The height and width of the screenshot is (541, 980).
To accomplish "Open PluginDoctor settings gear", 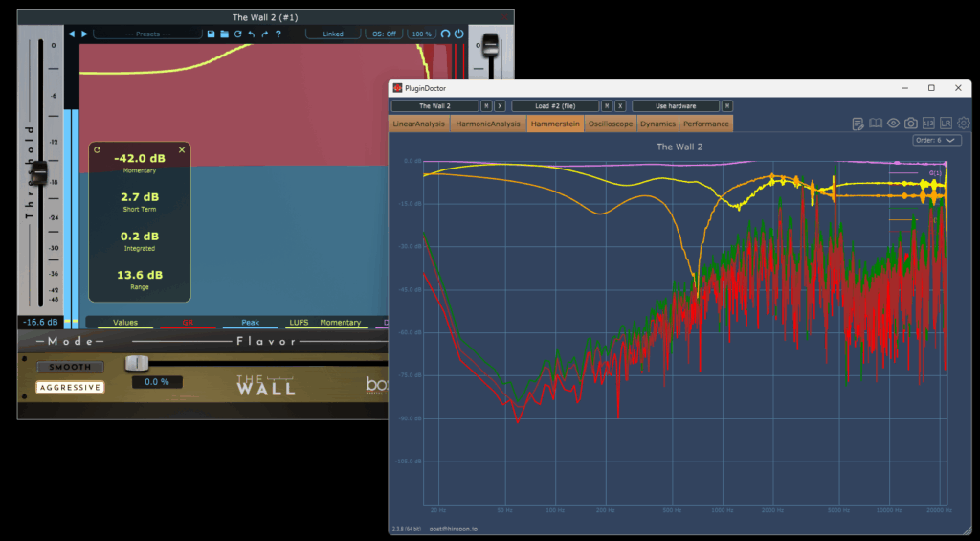I will click(x=963, y=124).
